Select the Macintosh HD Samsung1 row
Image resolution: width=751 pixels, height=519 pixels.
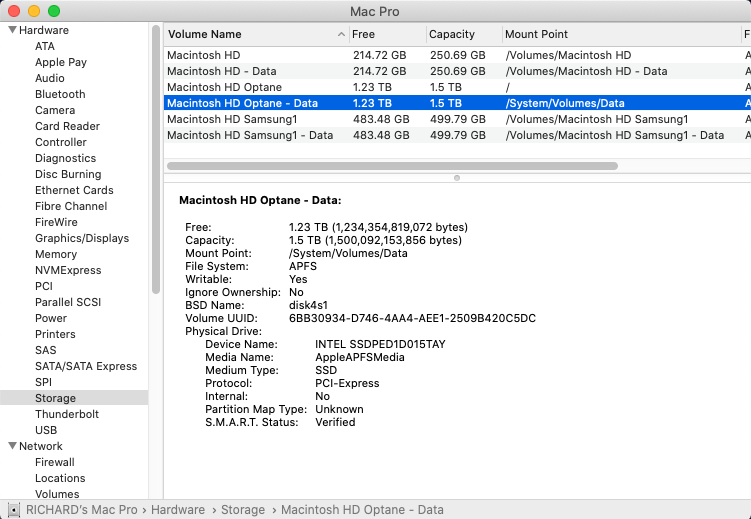(x=457, y=119)
